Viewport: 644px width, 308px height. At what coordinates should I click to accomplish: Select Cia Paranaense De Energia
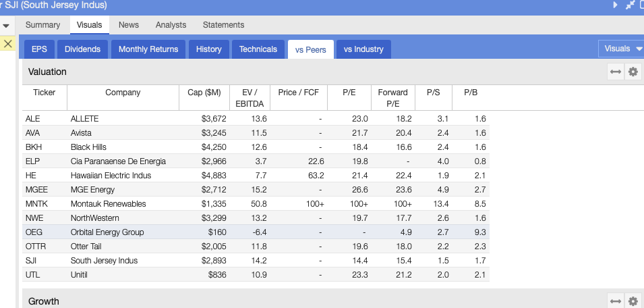(x=118, y=161)
